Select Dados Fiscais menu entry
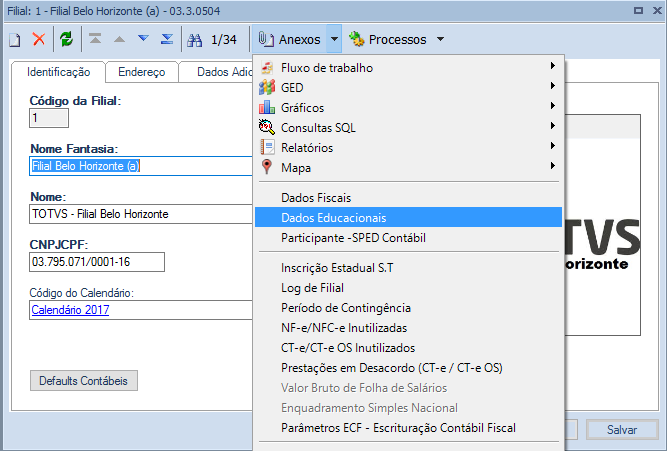Image resolution: width=667 pixels, height=451 pixels. [408, 197]
